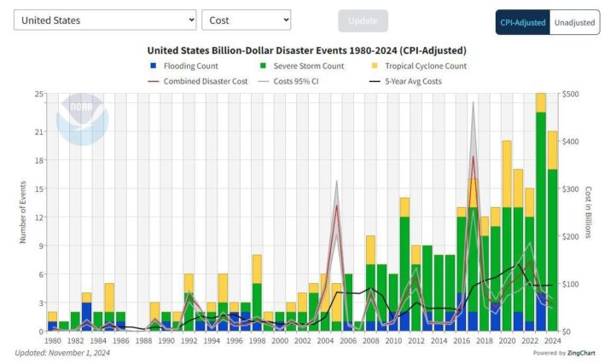616x364 pixels.
Task: Click the 25 events axis label
Action: [x=39, y=94]
